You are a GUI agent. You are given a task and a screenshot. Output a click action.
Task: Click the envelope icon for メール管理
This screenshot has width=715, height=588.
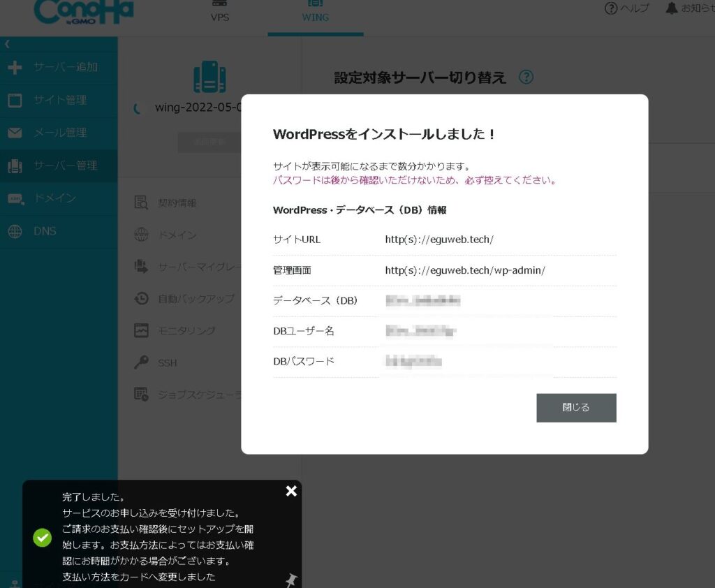click(15, 133)
